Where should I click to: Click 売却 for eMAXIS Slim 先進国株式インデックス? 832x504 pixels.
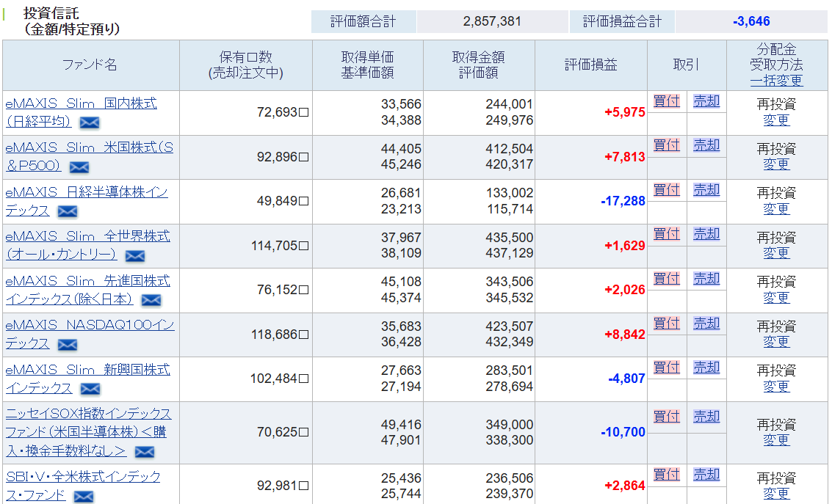706,278
